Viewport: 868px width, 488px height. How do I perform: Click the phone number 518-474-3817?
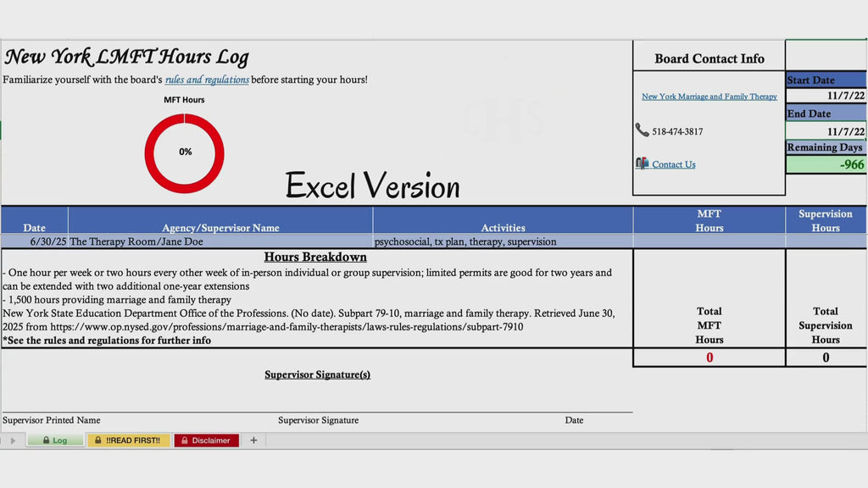click(677, 131)
